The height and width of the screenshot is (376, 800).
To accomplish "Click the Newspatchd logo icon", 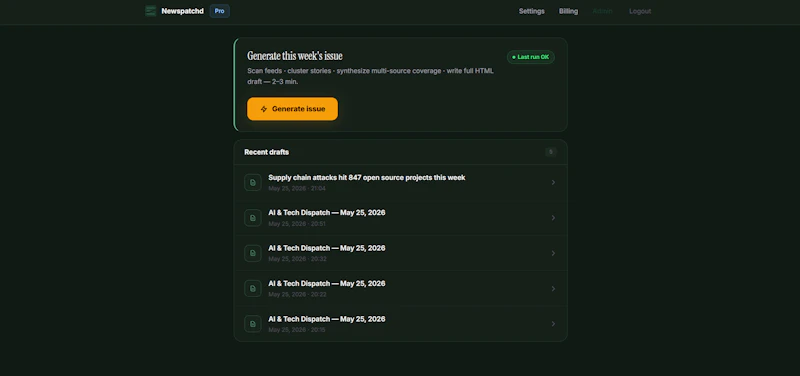I will 151,11.
